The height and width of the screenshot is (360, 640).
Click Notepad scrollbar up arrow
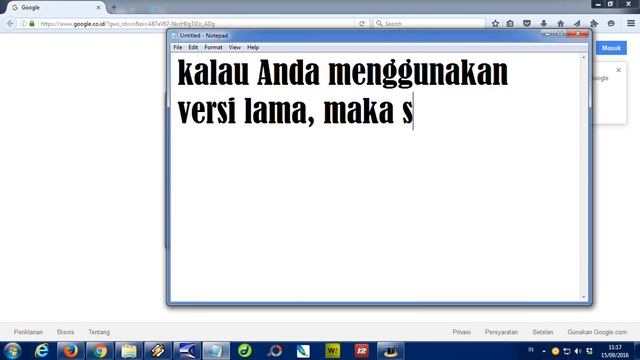click(x=584, y=58)
